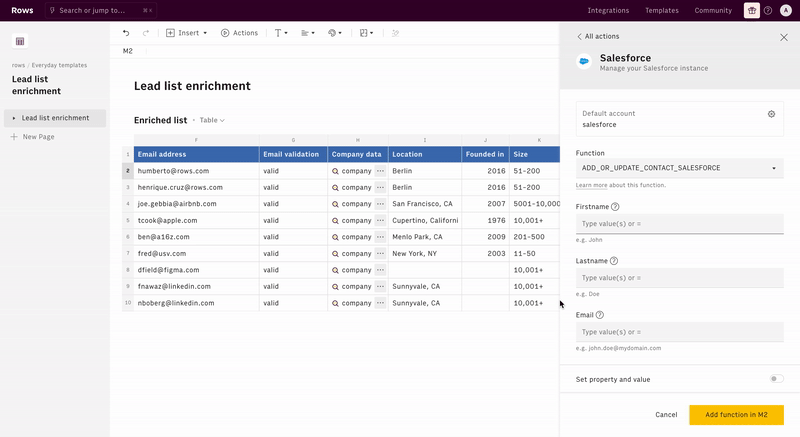Close the Salesforce side panel
The height and width of the screenshot is (437, 800).
pyautogui.click(x=784, y=37)
